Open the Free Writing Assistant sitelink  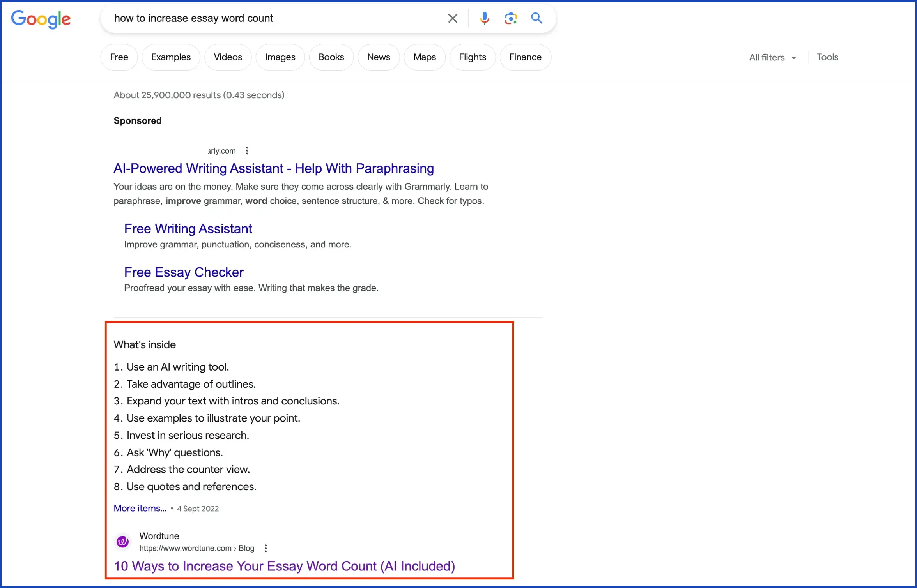tap(188, 229)
